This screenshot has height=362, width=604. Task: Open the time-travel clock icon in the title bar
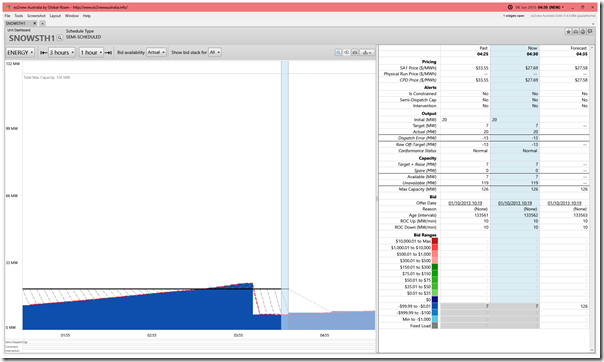(510, 7)
